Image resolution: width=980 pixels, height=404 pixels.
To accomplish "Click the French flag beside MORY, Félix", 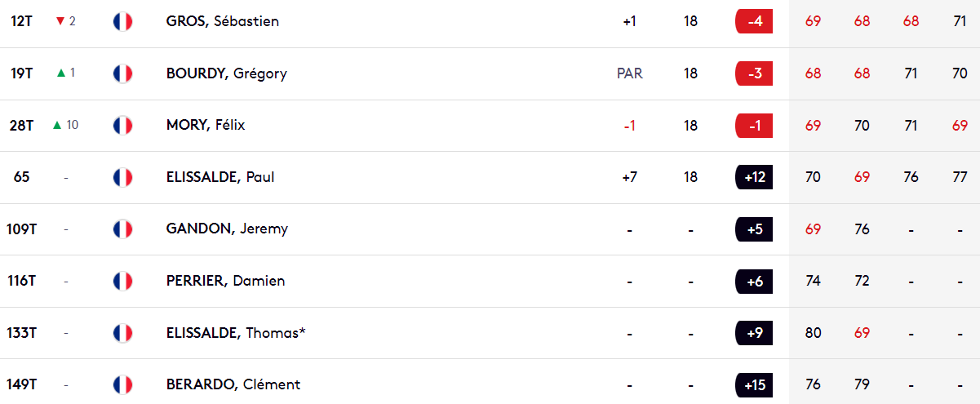I will coord(122,125).
